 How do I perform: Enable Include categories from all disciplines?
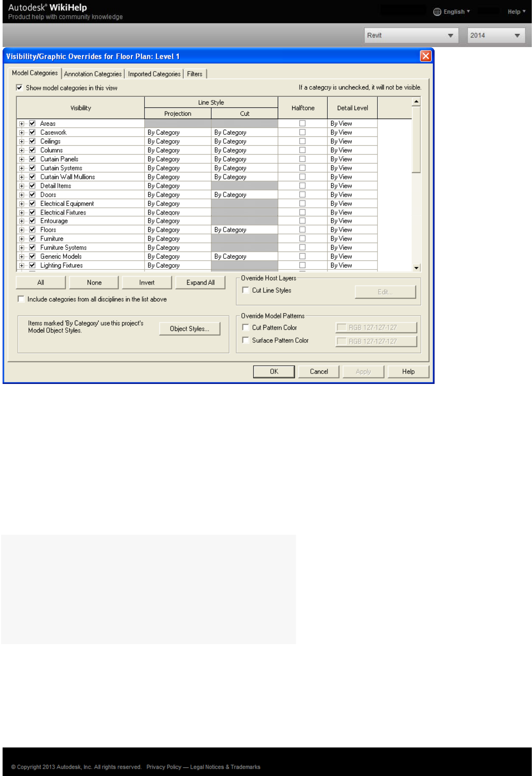pyautogui.click(x=21, y=299)
